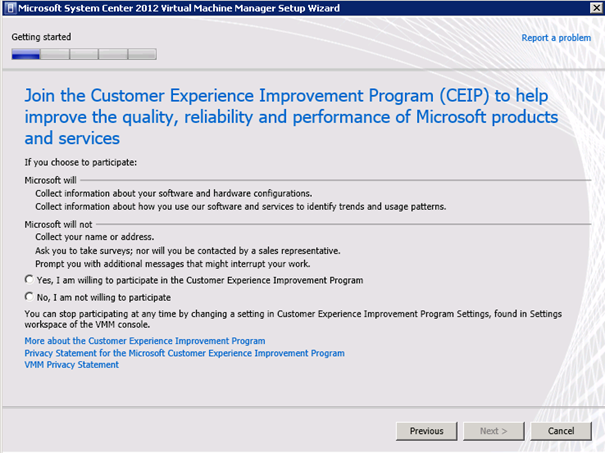The height and width of the screenshot is (453, 605).
Task: Click the line about trends and usage patterns
Action: [241, 207]
